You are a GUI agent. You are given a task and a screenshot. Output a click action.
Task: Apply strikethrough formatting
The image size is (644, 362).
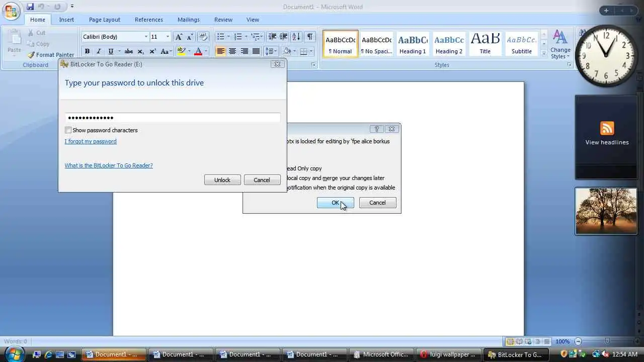[129, 51]
